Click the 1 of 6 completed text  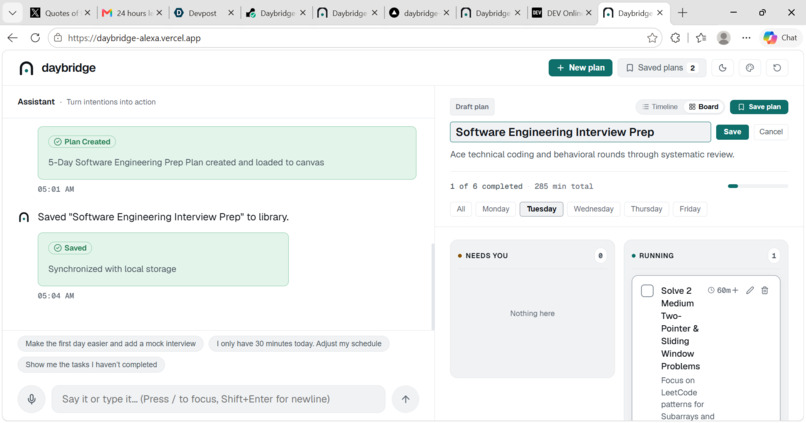coord(486,186)
